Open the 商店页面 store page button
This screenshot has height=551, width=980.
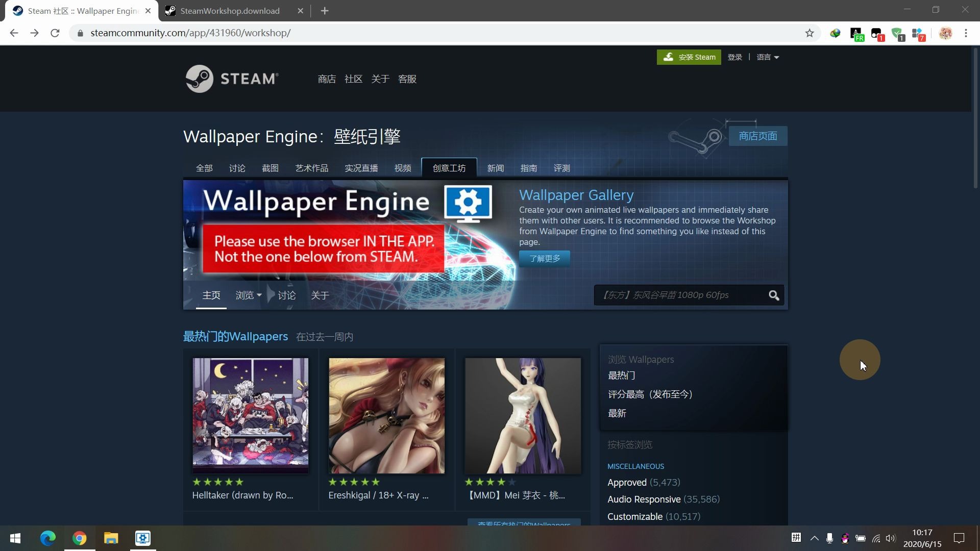[758, 136]
